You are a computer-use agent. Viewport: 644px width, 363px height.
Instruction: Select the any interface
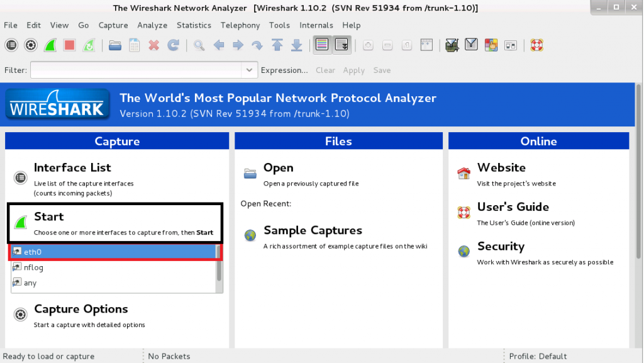pos(113,283)
